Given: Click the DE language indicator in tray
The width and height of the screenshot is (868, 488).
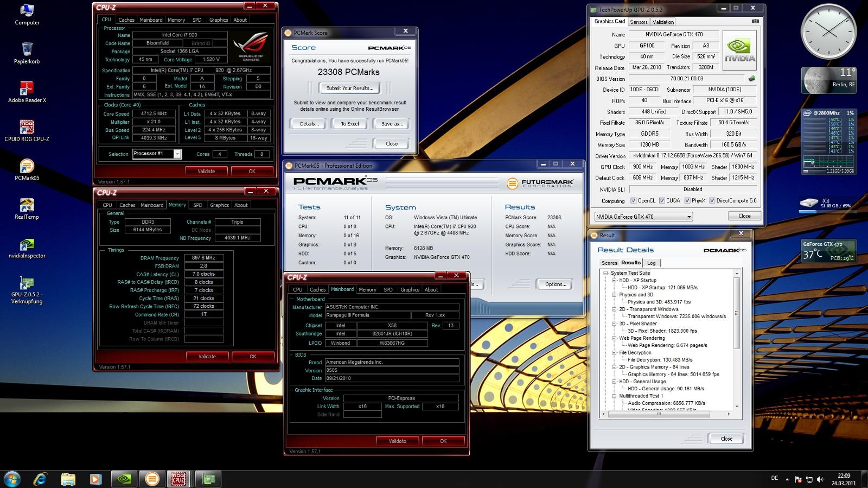Looking at the screenshot, I should coord(774,478).
